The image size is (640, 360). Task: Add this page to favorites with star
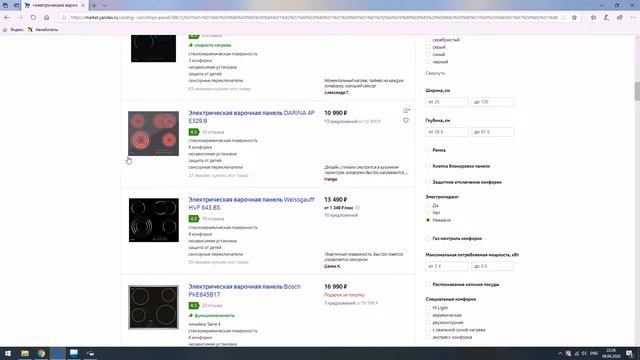click(x=574, y=18)
